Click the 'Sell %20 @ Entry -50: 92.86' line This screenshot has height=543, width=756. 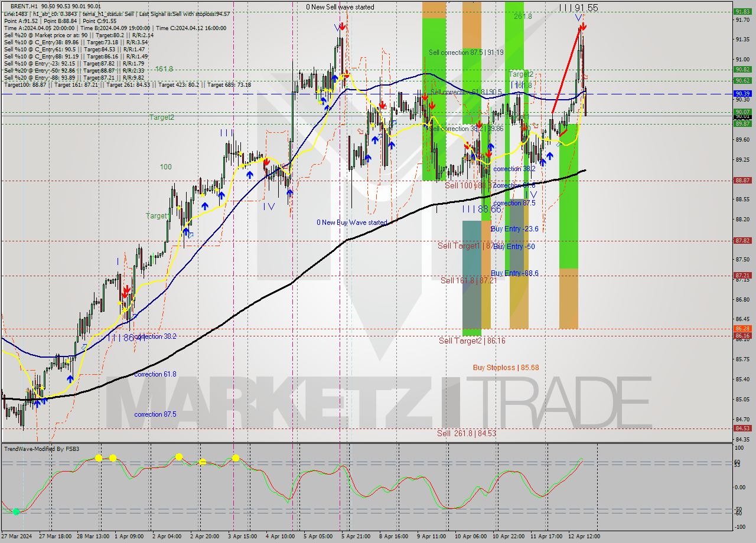tap(74, 71)
